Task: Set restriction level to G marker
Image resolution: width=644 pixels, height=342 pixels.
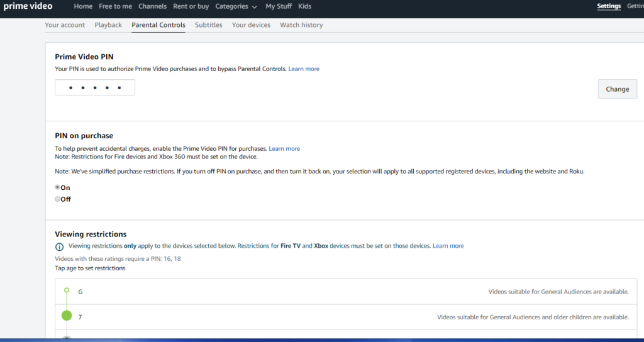Action: (x=67, y=290)
